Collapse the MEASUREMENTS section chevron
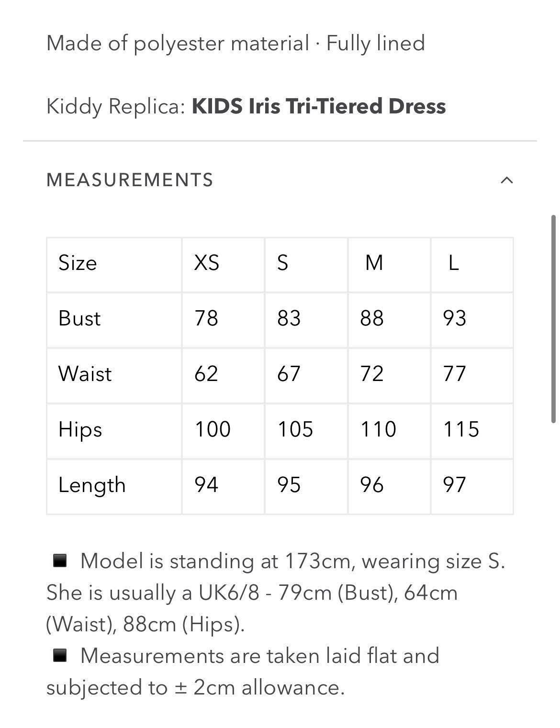 507,180
